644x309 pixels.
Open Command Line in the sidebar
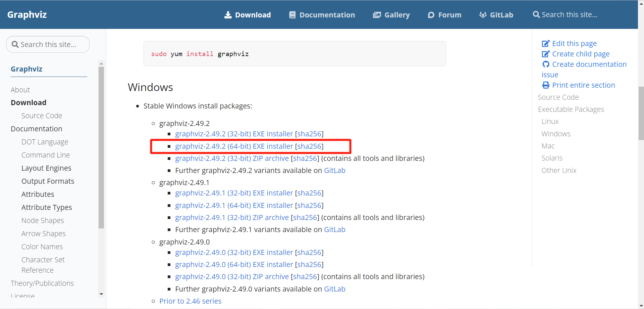(46, 155)
